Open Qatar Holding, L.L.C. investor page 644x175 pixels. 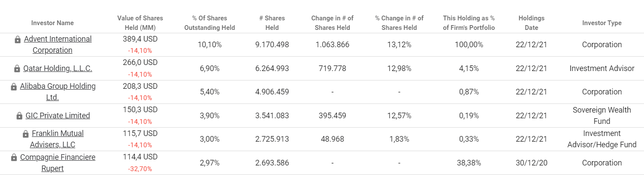click(x=58, y=68)
